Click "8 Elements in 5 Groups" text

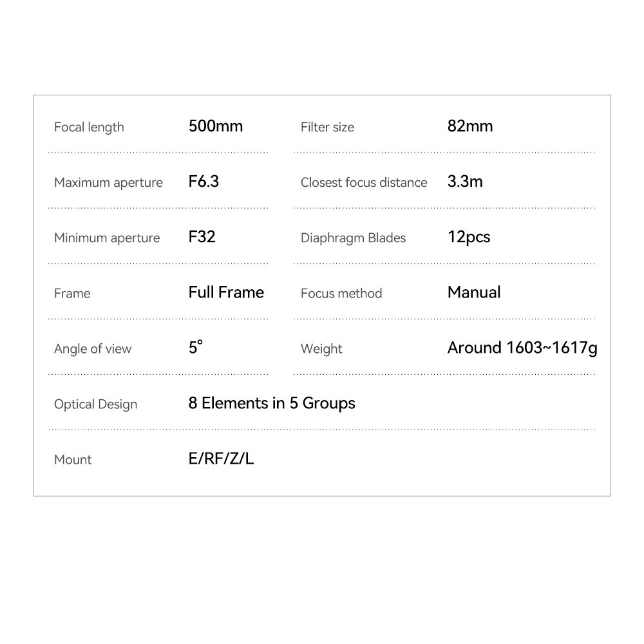(x=272, y=403)
